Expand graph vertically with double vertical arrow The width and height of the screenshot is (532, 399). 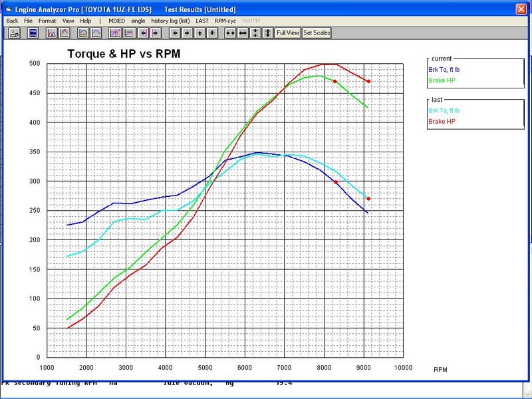pos(268,33)
